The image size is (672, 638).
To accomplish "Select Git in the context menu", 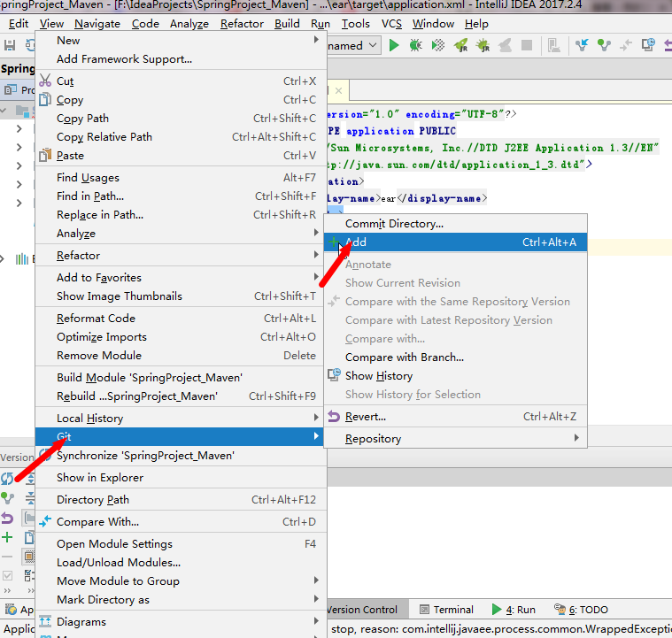I will pos(179,436).
